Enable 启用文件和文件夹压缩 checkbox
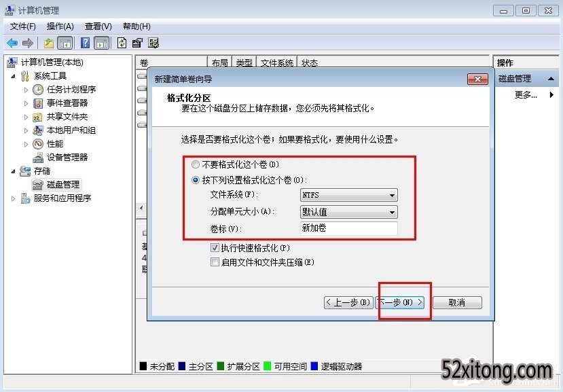 click(x=215, y=262)
